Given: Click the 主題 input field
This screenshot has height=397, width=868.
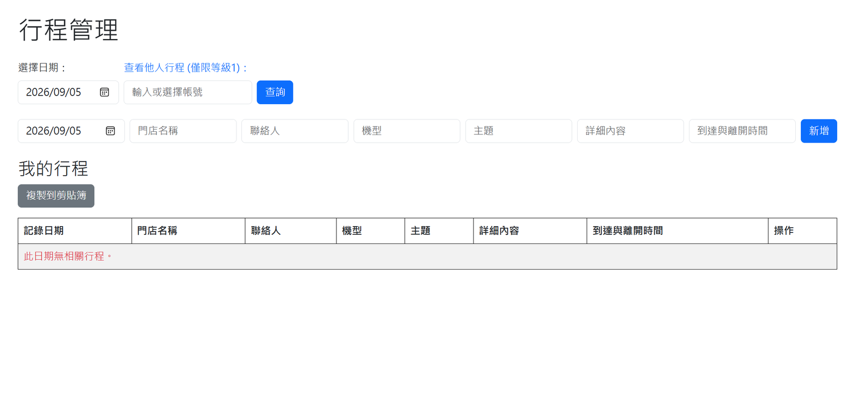Looking at the screenshot, I should [x=519, y=131].
